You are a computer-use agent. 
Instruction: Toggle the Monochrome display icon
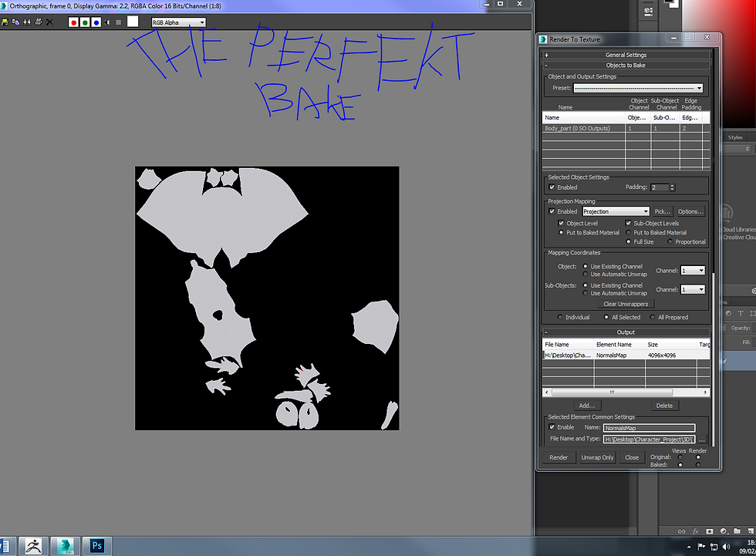[119, 22]
